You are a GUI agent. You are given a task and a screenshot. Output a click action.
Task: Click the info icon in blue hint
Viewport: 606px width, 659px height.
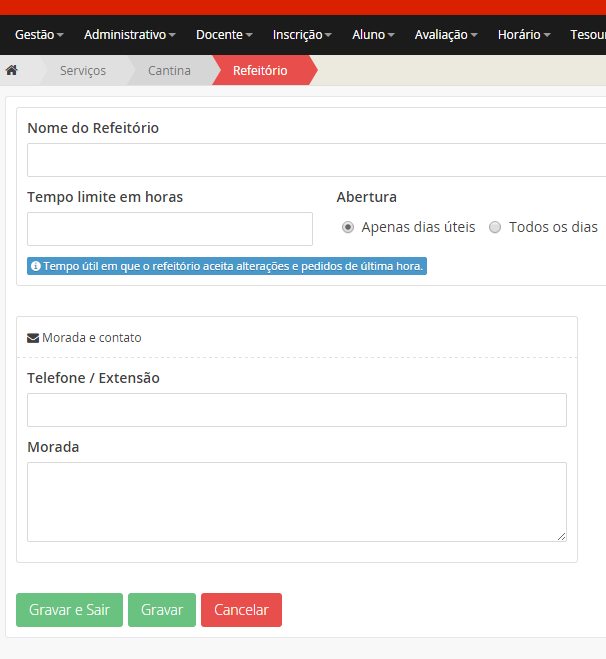(x=36, y=267)
